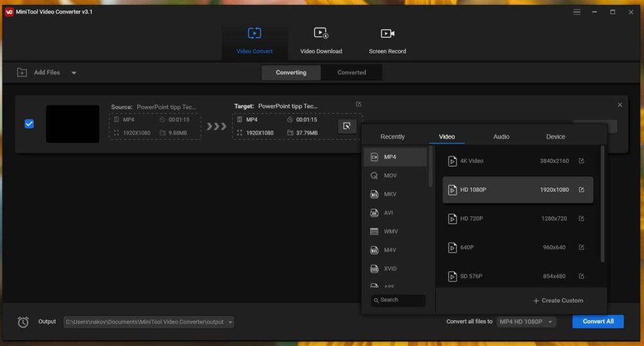Viewport: 644px width, 346px height.
Task: Click the HD 720P play file icon
Action: tap(452, 219)
